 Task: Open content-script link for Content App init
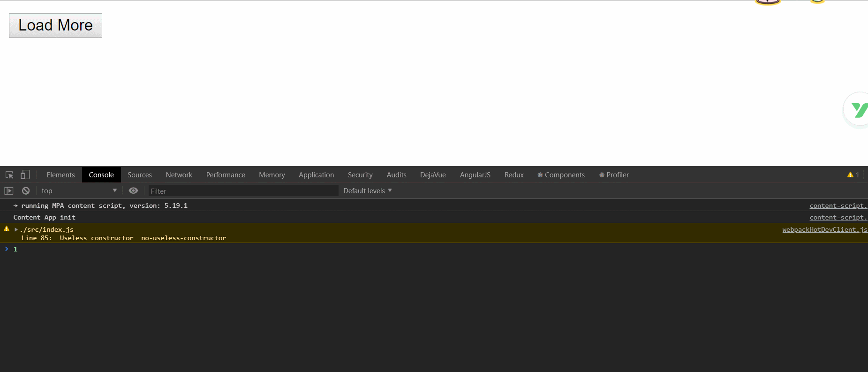click(x=838, y=218)
